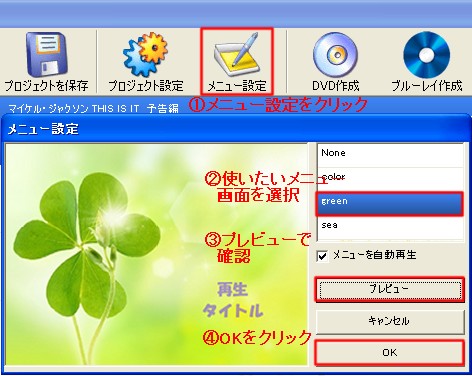Image resolution: width=472 pixels, height=376 pixels.
Task: Click the 再生 text in the preview
Action: point(232,289)
